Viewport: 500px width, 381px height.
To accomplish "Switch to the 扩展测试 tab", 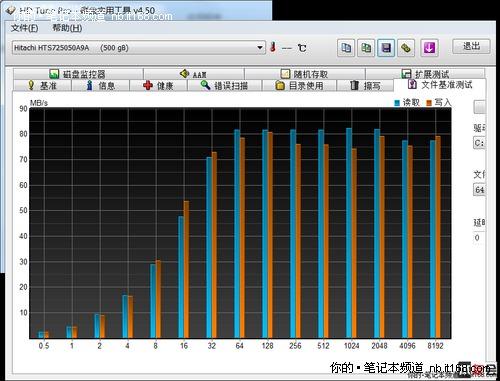I will tap(425, 74).
